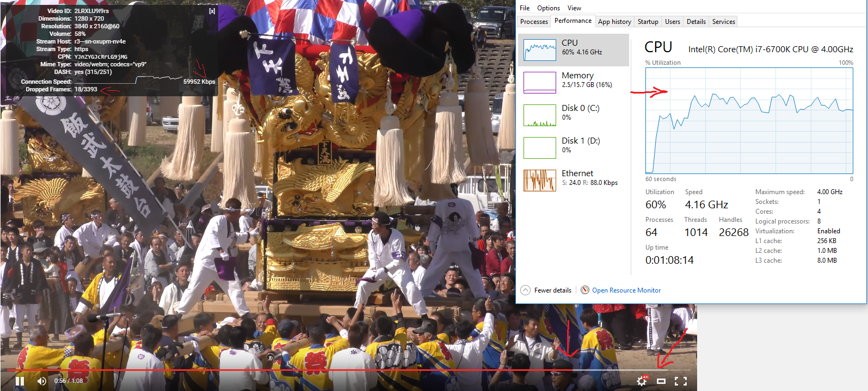The width and height of the screenshot is (868, 391).
Task: Mute the video using the speaker icon
Action: click(x=42, y=381)
